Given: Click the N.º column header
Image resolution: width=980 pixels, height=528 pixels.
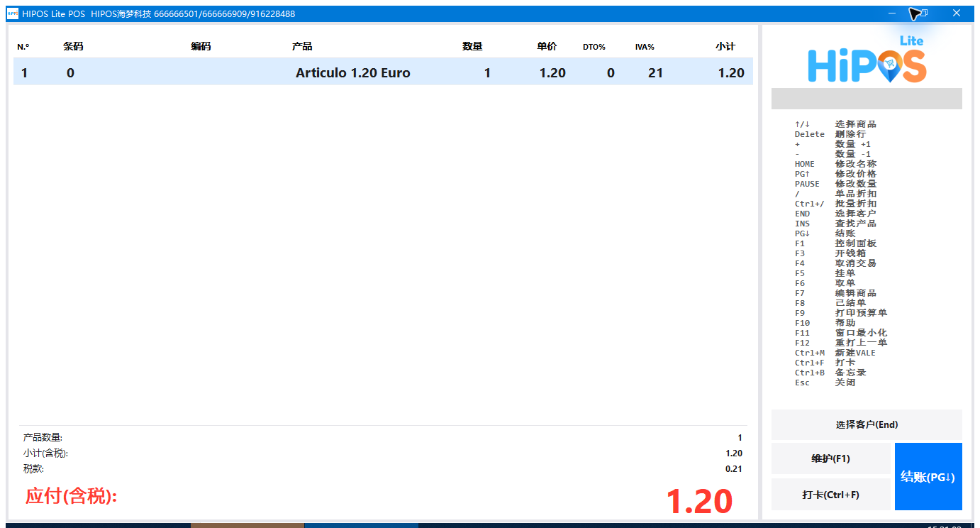Looking at the screenshot, I should [x=23, y=47].
